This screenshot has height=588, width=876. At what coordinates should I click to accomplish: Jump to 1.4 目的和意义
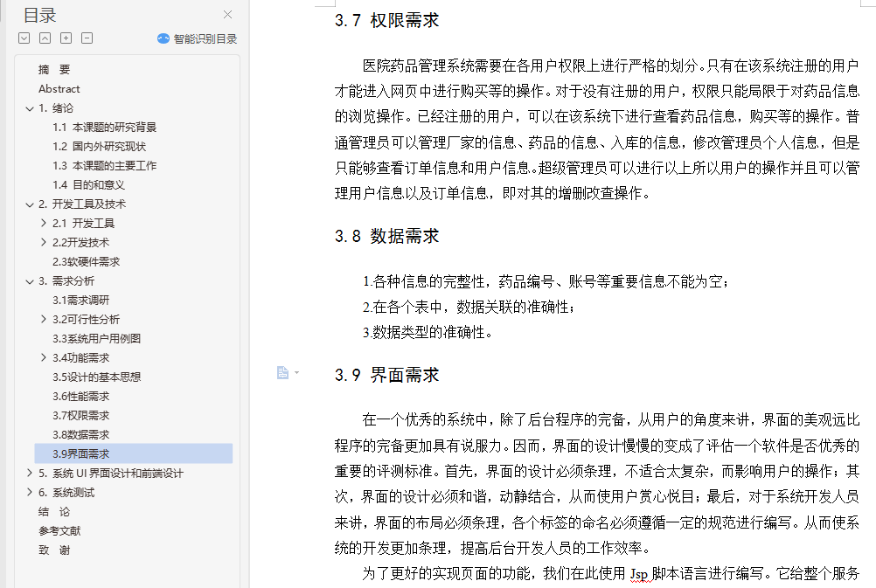pyautogui.click(x=88, y=185)
